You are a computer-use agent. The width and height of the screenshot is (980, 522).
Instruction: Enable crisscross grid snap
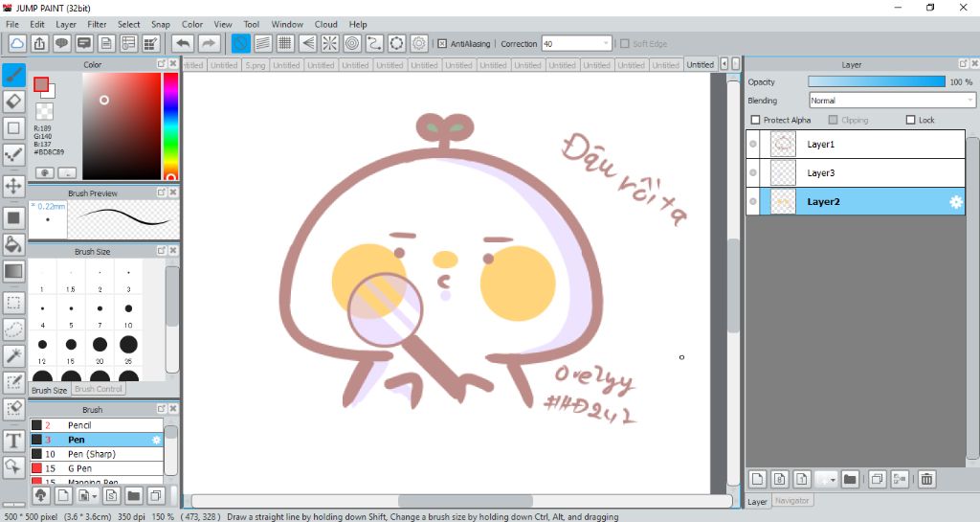pyautogui.click(x=285, y=44)
